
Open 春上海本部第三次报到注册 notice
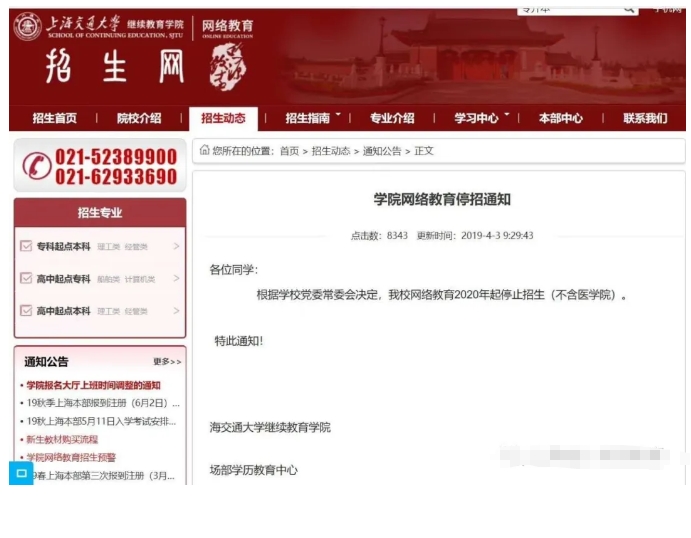point(104,476)
